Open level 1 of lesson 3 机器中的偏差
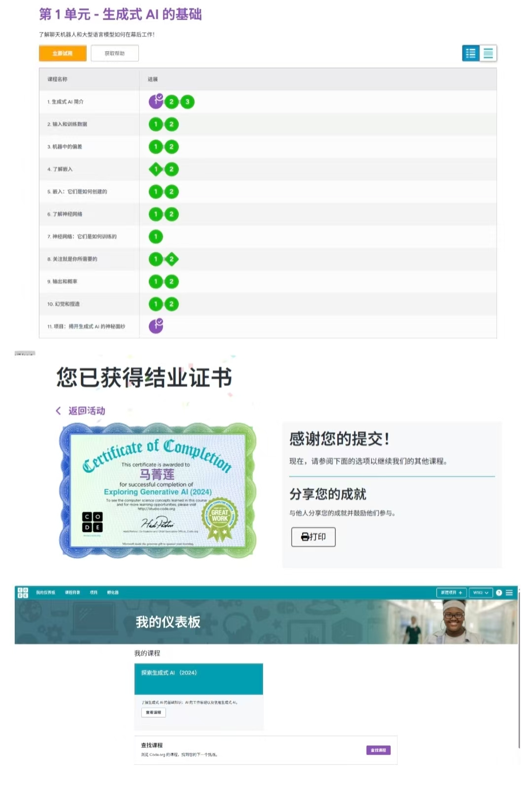 (156, 147)
